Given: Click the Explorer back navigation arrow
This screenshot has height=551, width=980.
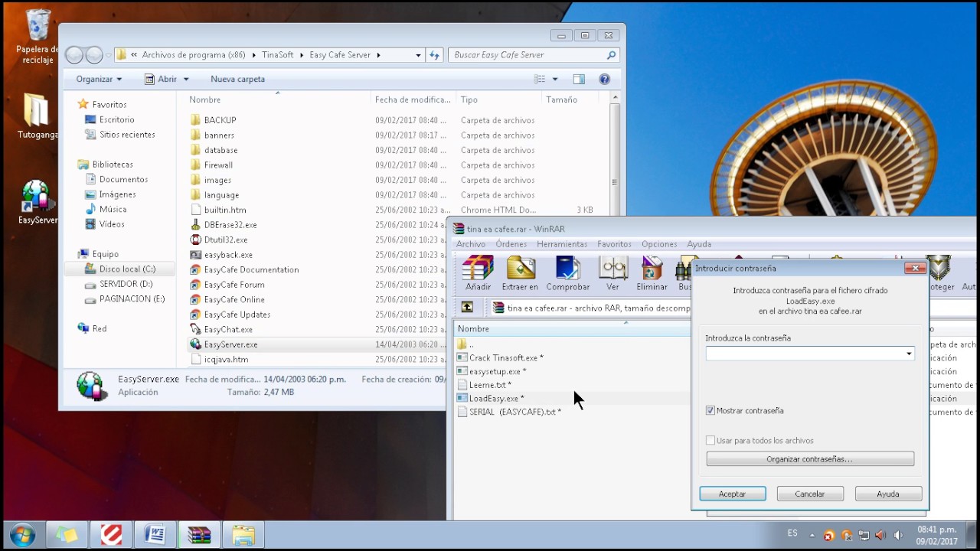Looking at the screenshot, I should 74,55.
